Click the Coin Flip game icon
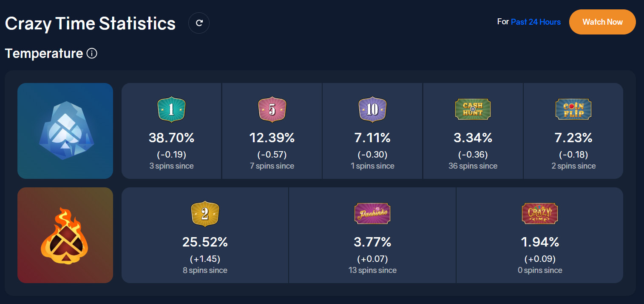 tap(573, 109)
